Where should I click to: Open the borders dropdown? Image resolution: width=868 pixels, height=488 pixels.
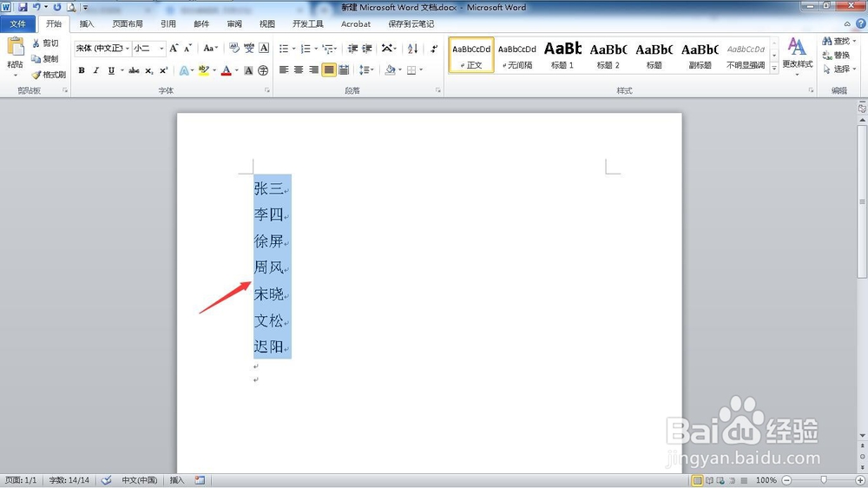tap(421, 69)
